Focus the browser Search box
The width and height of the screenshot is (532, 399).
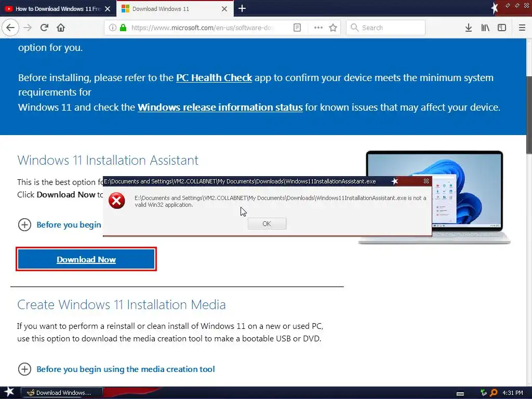(x=386, y=28)
